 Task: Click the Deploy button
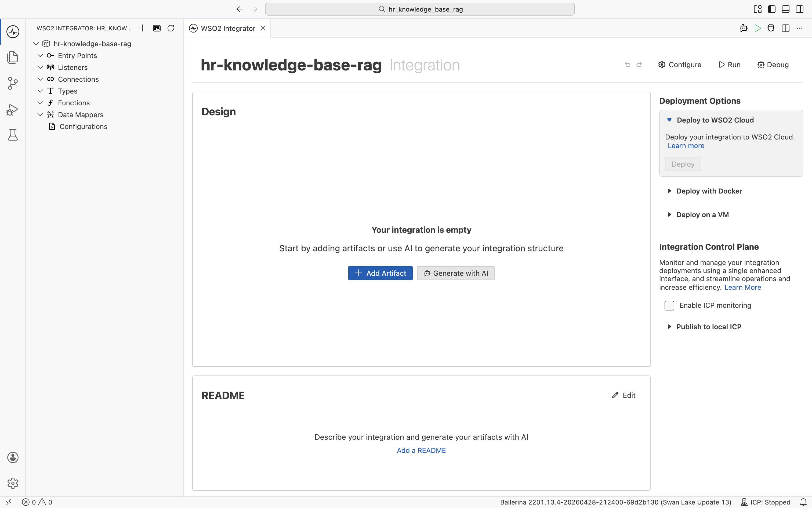[x=683, y=164]
